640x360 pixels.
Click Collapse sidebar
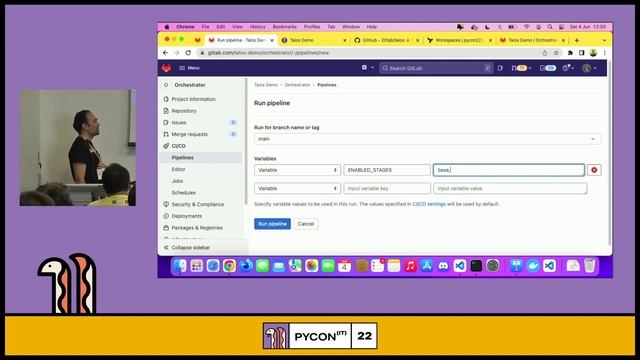[x=187, y=248]
